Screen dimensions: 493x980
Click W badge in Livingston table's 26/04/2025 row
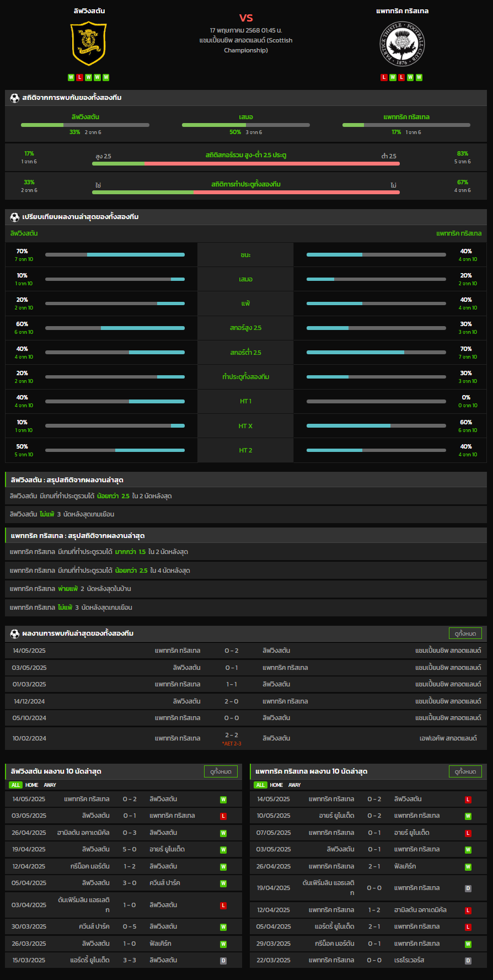click(x=223, y=833)
